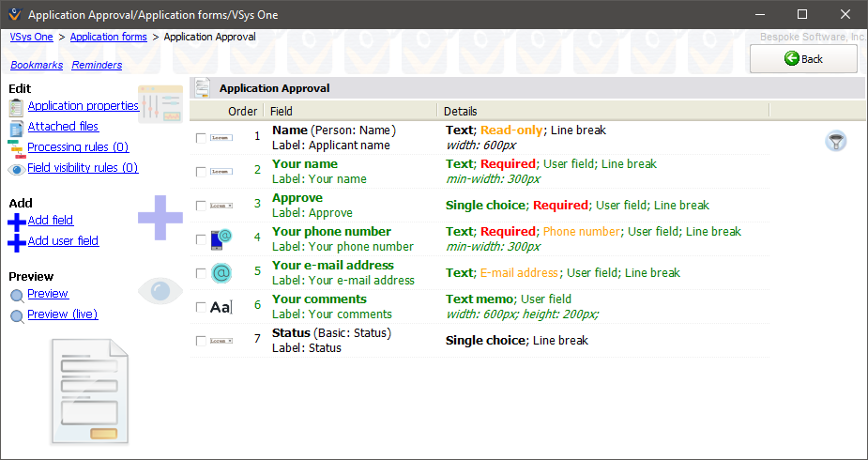Screen dimensions: 868x460
Task: Select the checkbox for Status field row
Action: pyautogui.click(x=201, y=341)
